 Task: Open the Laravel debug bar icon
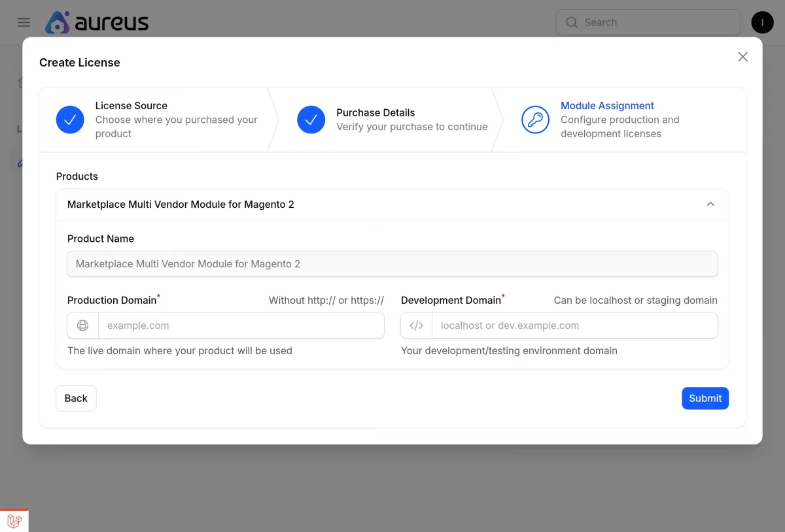click(x=14, y=521)
